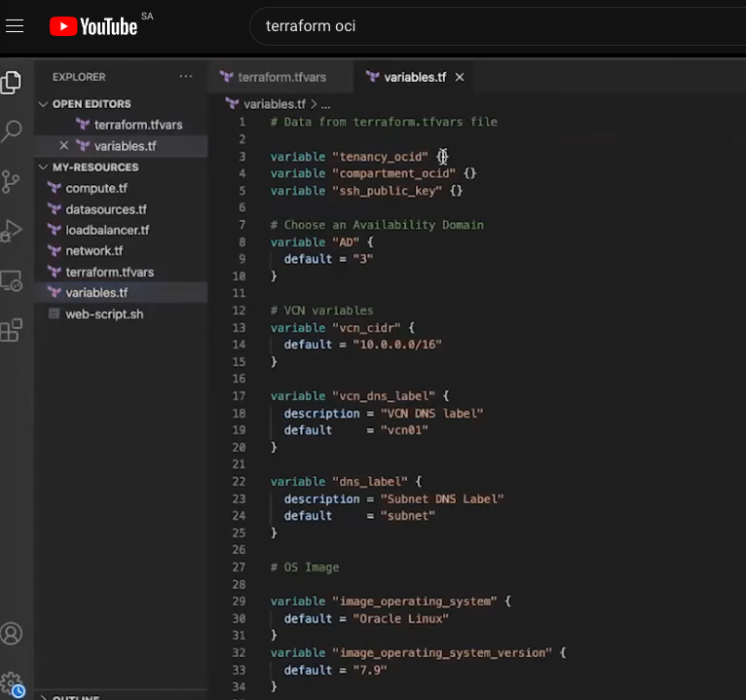Open Source Control view icon
The height and width of the screenshot is (700, 746).
click(x=12, y=181)
